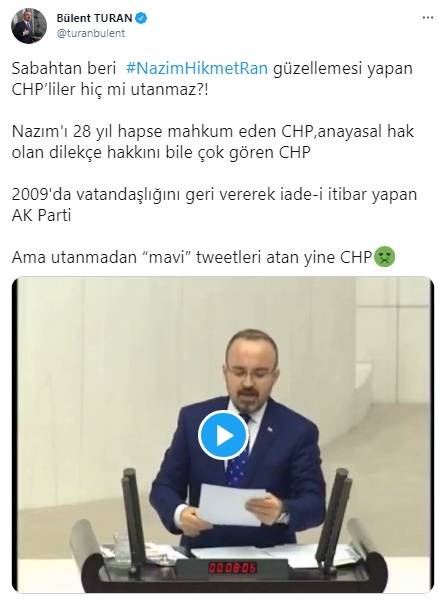444x601 pixels.
Task: Click the green nauseated face emoji after CHP
Action: (x=385, y=256)
